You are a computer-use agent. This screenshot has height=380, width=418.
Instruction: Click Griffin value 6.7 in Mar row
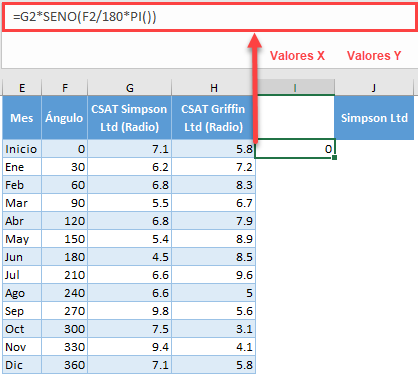pos(213,203)
